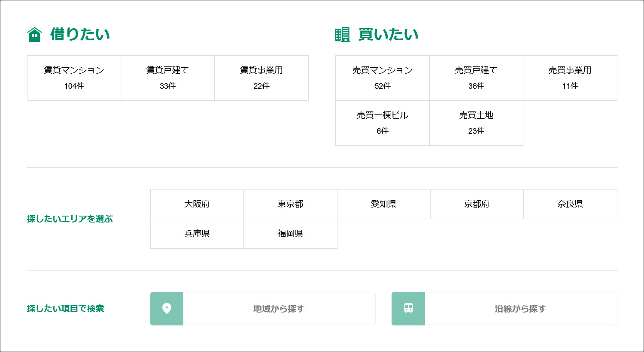Click the house icon beside 借りたい
The image size is (644, 352).
point(34,35)
